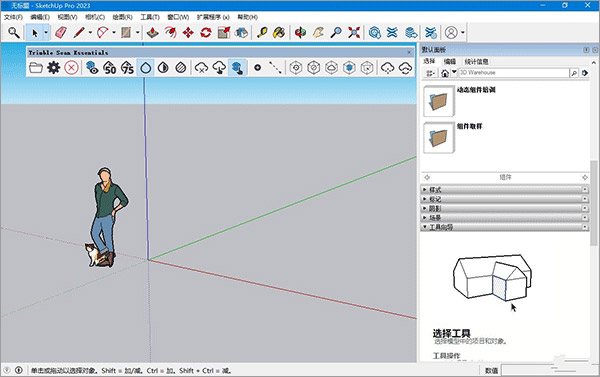The image size is (600, 377).
Task: Pick the Tape Measure tool
Action: 262,33
